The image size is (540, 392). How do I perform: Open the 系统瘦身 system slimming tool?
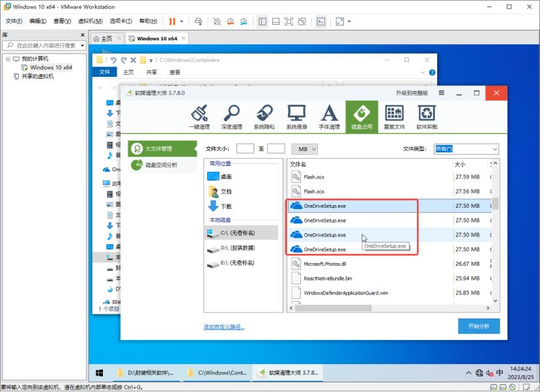[x=296, y=117]
